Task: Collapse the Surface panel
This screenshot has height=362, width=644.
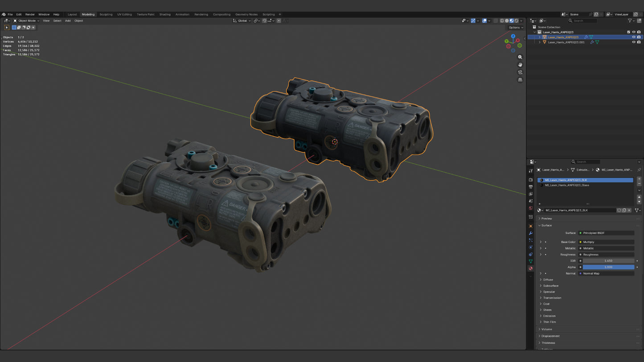Action: 546,225
